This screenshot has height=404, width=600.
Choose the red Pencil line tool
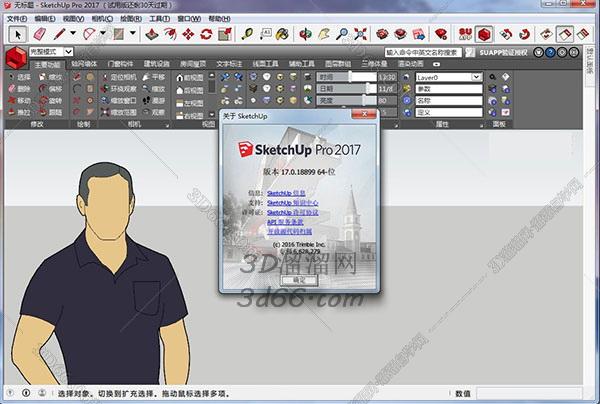(x=59, y=34)
